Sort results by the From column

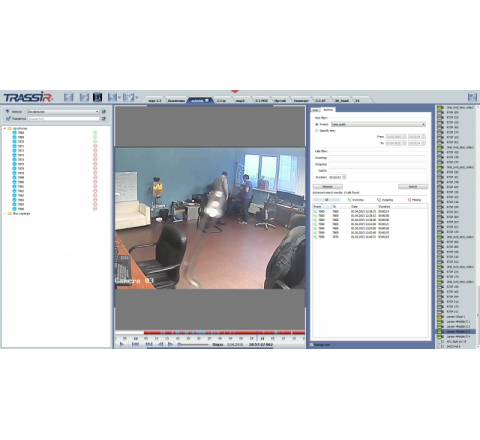tap(322, 207)
